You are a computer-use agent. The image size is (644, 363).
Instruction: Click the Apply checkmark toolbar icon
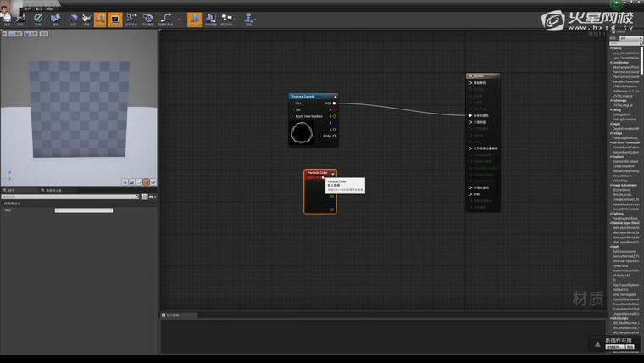point(37,19)
